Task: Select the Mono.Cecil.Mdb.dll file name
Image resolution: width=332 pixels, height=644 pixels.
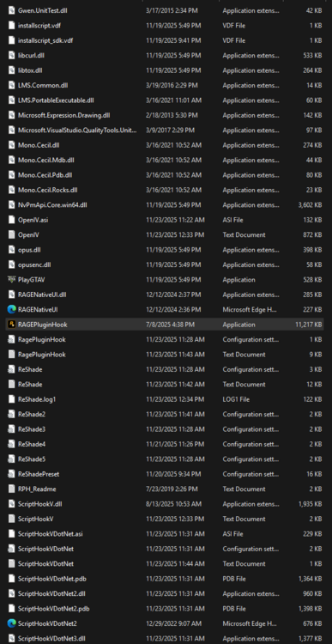Action: click(46, 160)
